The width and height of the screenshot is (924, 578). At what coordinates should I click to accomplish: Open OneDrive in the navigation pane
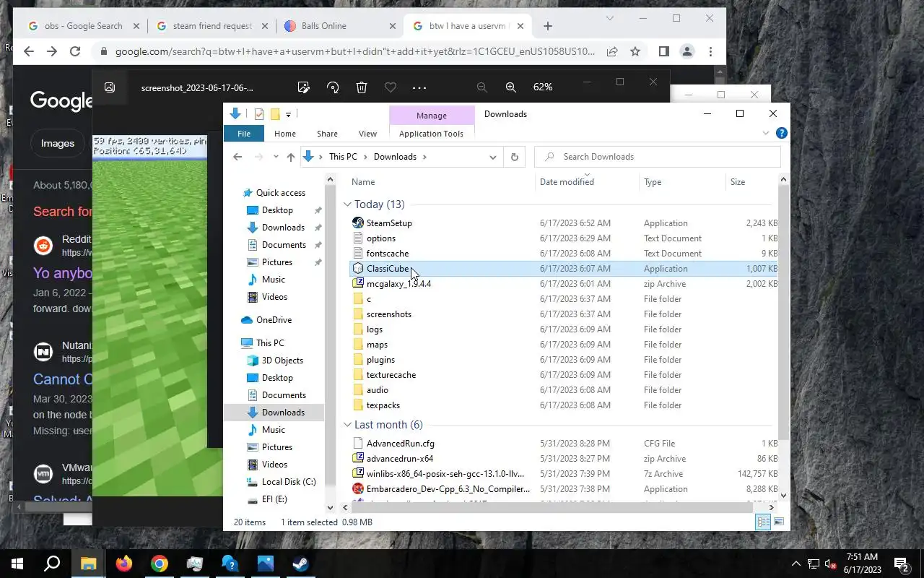[274, 320]
